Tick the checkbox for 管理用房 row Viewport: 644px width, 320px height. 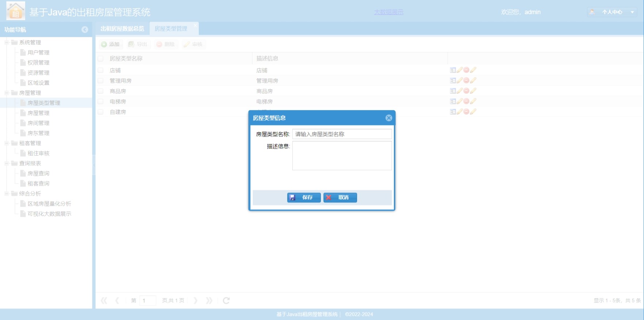pos(100,80)
